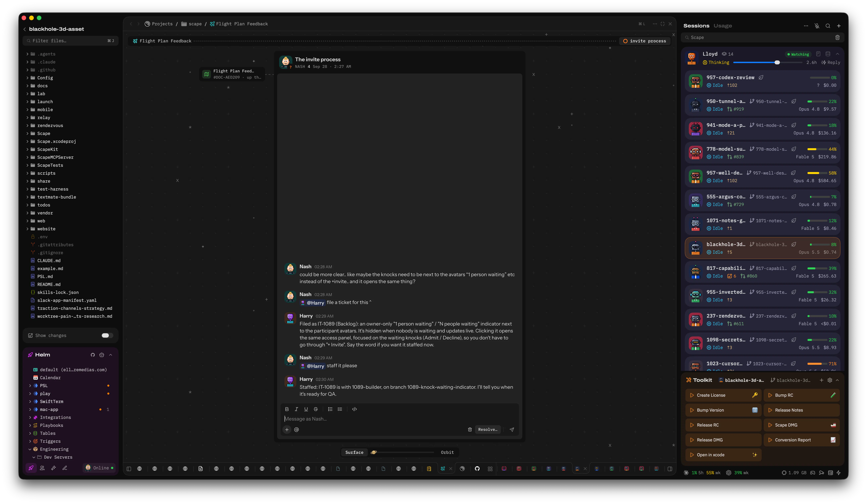Toggle the right sidebar panel icon in bottom bar
This screenshot has height=504, width=867.
tap(670, 469)
